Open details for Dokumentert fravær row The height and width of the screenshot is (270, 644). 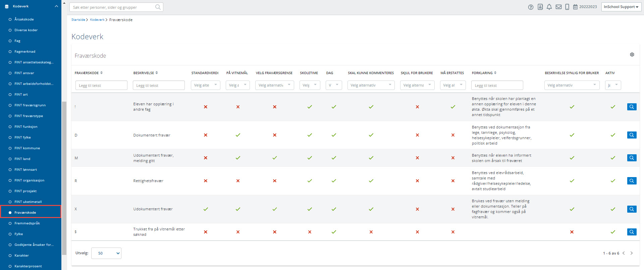pyautogui.click(x=632, y=135)
